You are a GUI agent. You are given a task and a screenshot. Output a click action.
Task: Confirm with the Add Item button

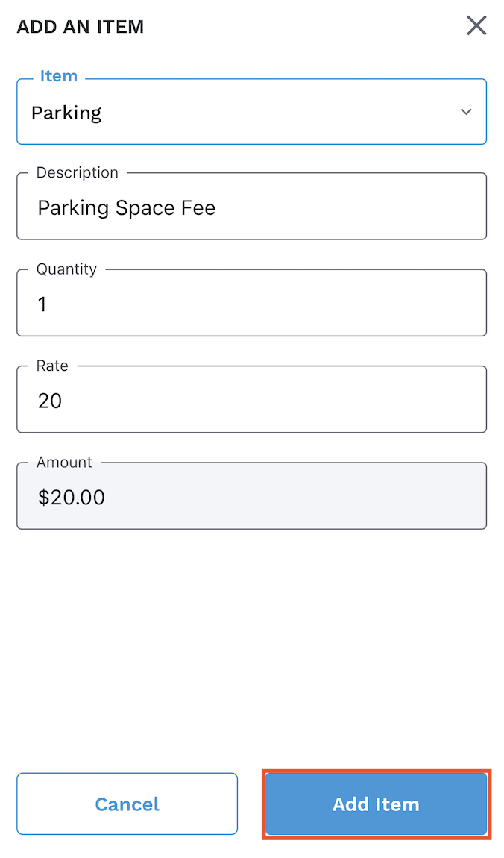tap(376, 804)
